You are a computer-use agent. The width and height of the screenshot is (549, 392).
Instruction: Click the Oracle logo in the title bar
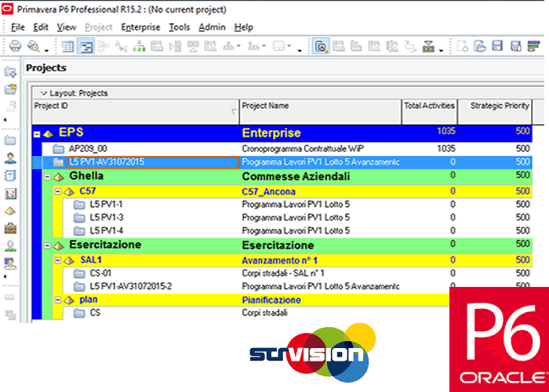coord(7,9)
